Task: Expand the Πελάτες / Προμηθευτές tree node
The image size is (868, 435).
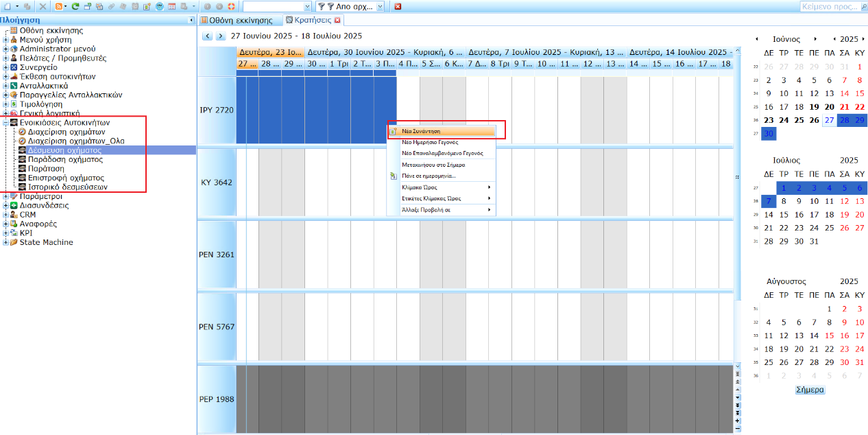Action: [5, 58]
